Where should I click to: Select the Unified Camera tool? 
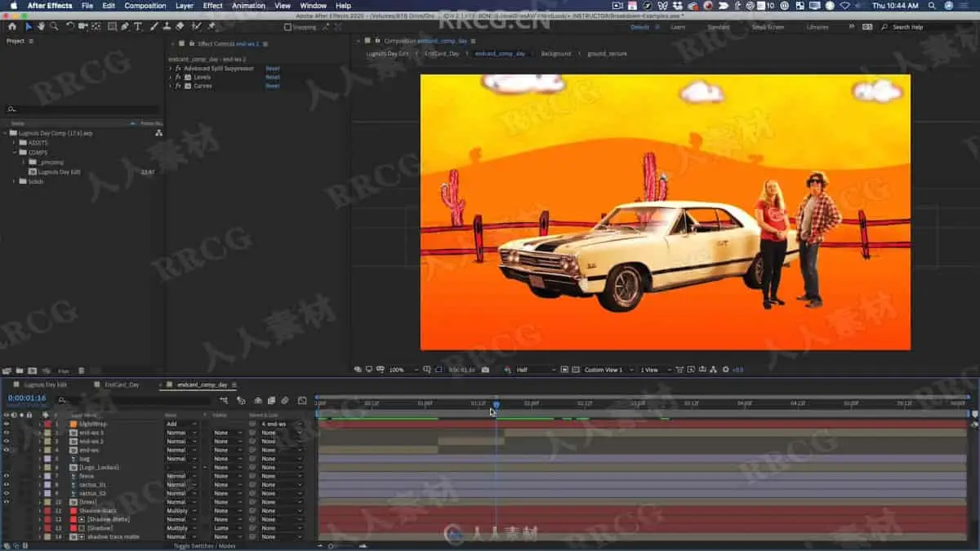click(x=83, y=26)
